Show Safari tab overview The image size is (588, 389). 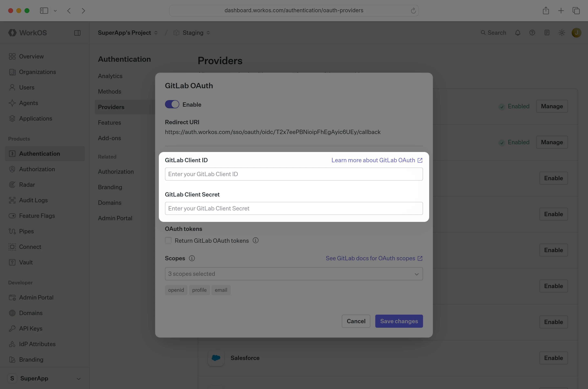click(576, 11)
